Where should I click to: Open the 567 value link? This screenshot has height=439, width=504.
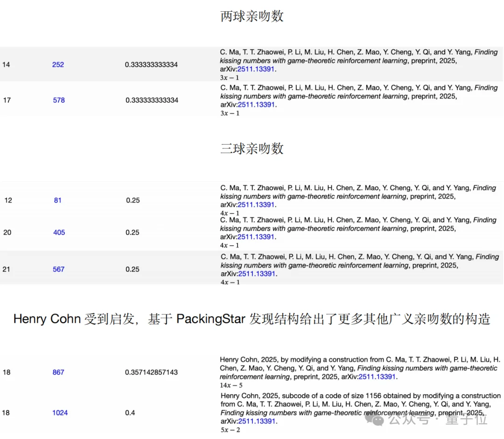(x=58, y=269)
